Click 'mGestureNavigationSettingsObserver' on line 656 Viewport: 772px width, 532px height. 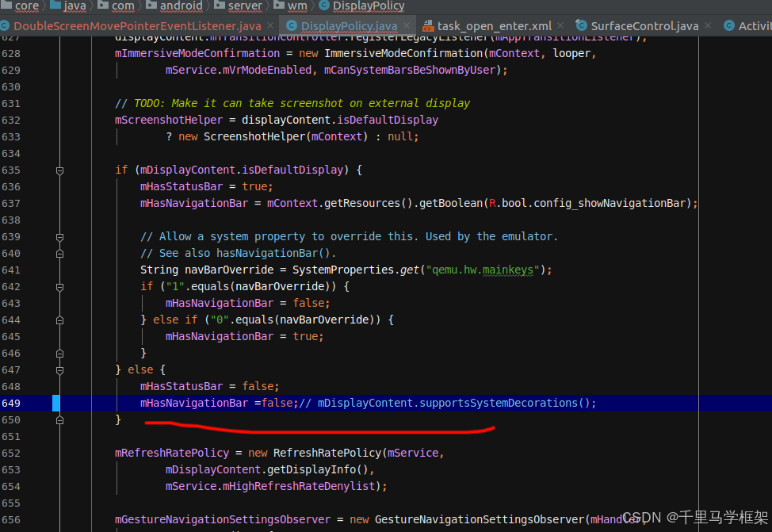[223, 519]
